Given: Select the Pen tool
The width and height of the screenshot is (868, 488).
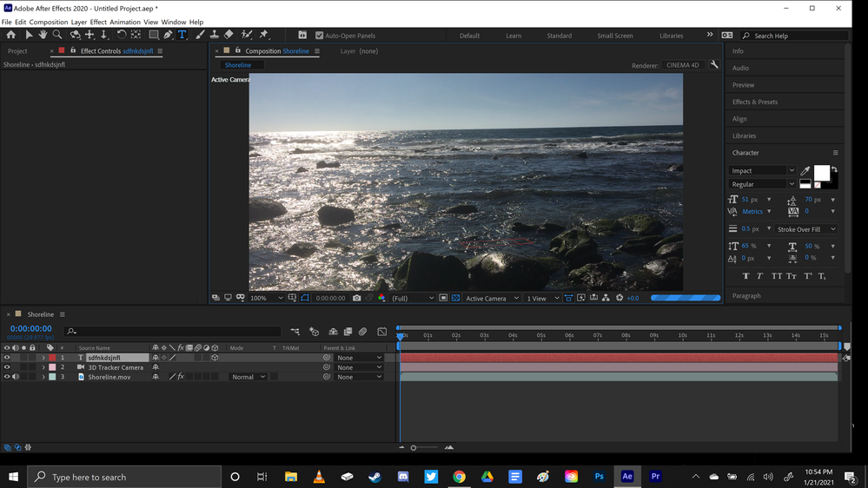Looking at the screenshot, I should click(x=168, y=35).
